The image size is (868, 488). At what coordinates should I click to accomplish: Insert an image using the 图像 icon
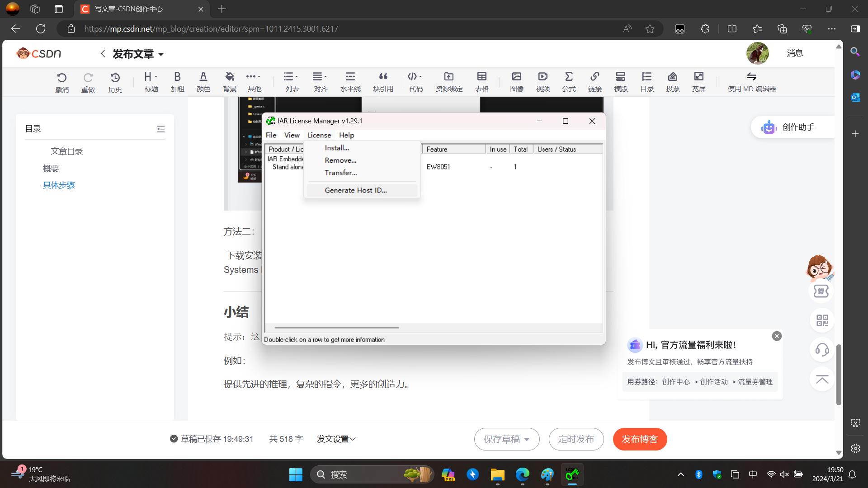click(x=516, y=81)
